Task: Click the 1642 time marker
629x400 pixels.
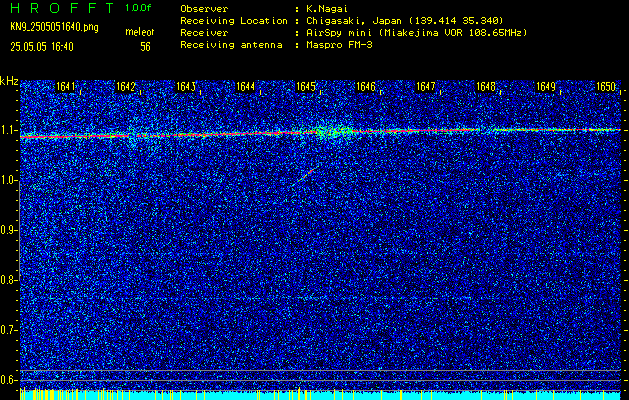Action: point(126,86)
